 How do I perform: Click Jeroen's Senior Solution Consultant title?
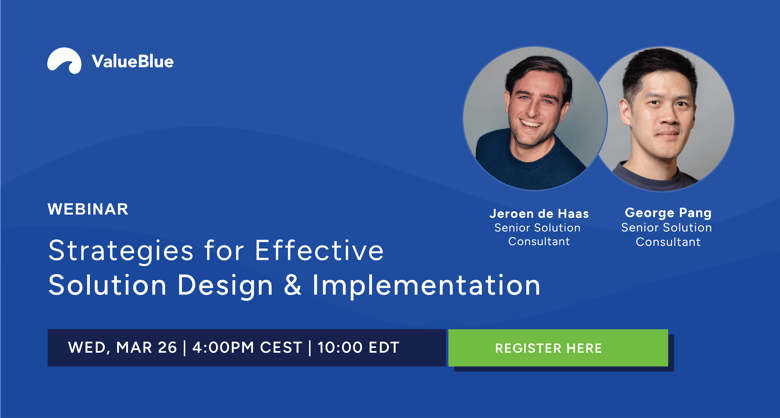coord(535,235)
